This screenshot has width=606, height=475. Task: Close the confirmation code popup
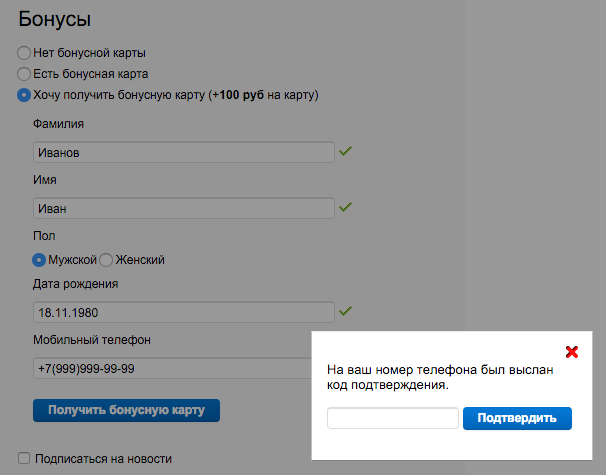pos(572,352)
